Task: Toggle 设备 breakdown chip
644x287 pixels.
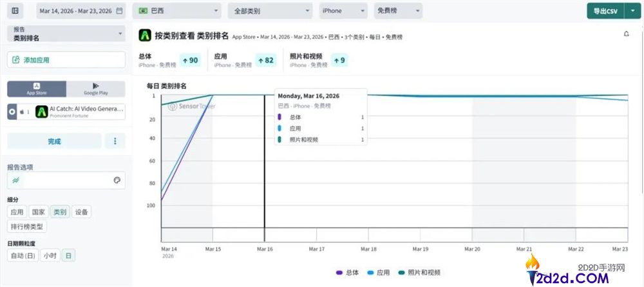Action: click(x=82, y=212)
